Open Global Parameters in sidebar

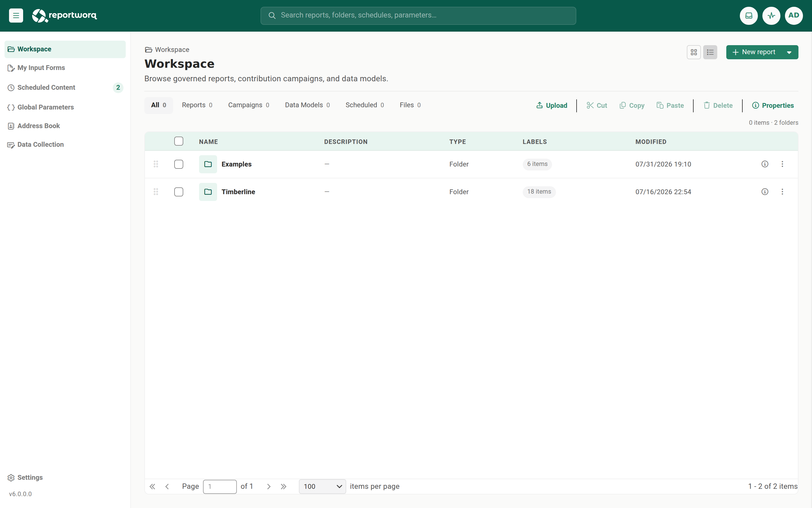click(65, 107)
